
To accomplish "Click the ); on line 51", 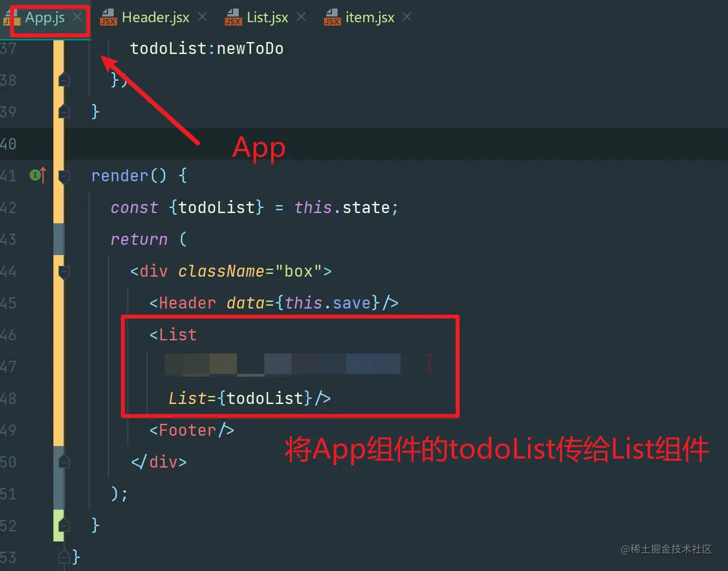I will (x=120, y=494).
